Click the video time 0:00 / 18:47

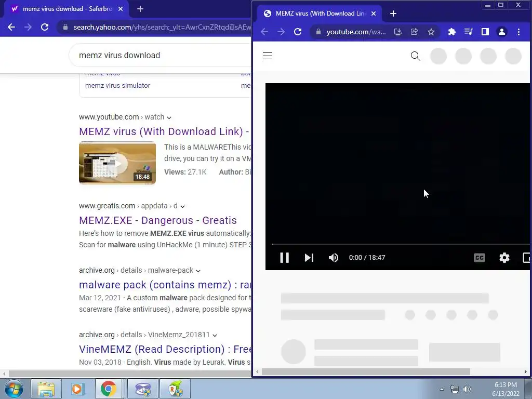click(x=367, y=258)
